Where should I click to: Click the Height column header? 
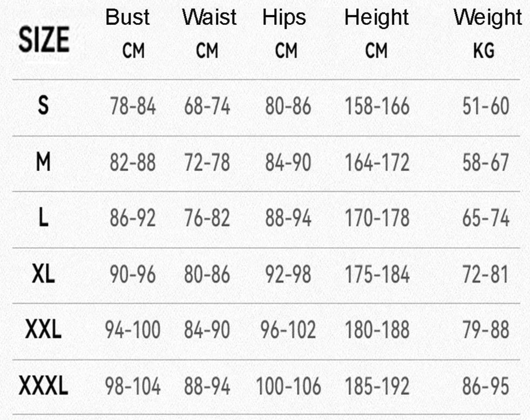tap(377, 18)
